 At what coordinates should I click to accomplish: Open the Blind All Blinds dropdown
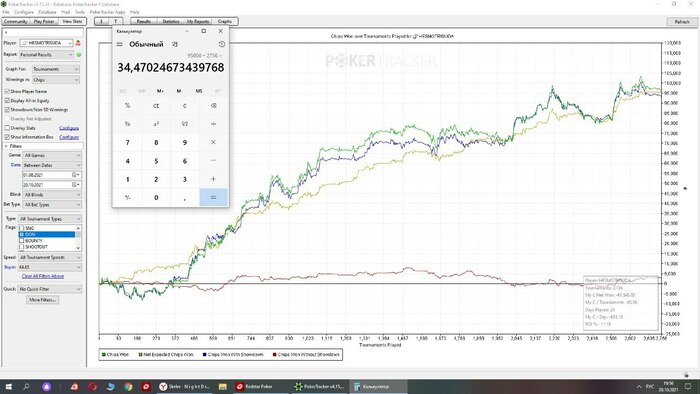click(x=53, y=195)
